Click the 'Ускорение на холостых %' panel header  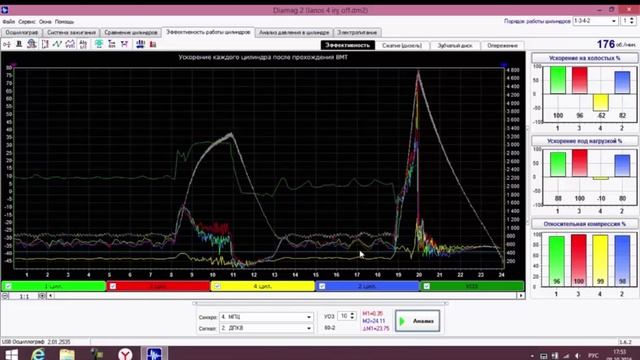pyautogui.click(x=584, y=58)
